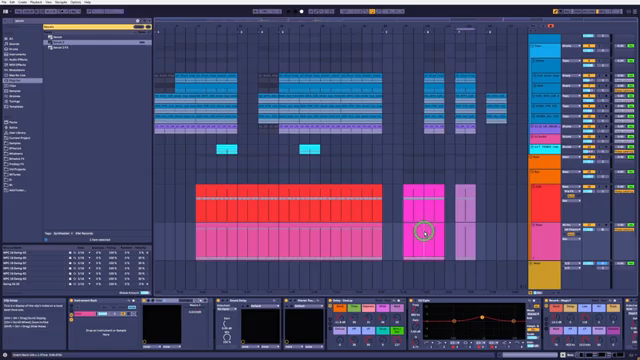
Task: Collapse the top blue group track
Action: (x=532, y=46)
